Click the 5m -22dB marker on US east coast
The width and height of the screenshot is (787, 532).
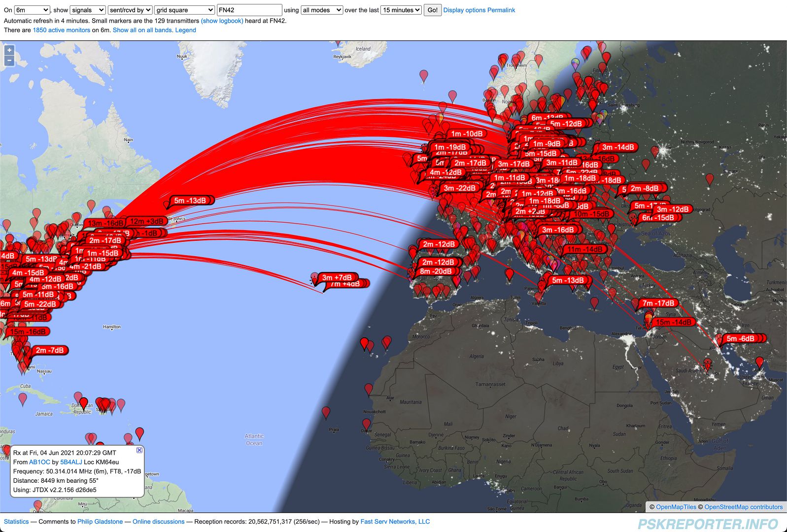[x=40, y=304]
